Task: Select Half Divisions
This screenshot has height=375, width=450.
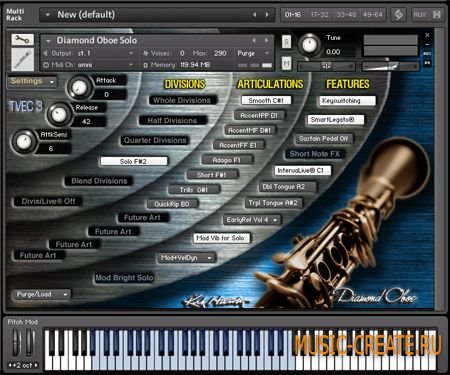Action: pos(172,121)
